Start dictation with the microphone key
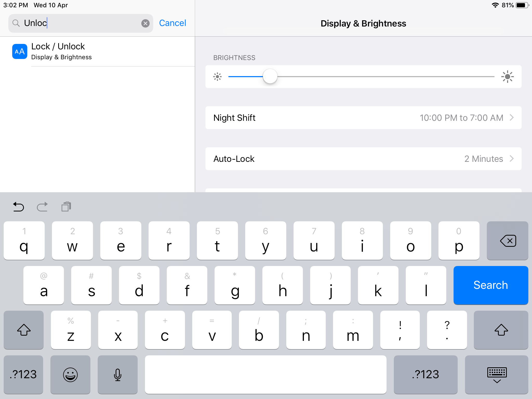The height and width of the screenshot is (399, 532). [117, 375]
